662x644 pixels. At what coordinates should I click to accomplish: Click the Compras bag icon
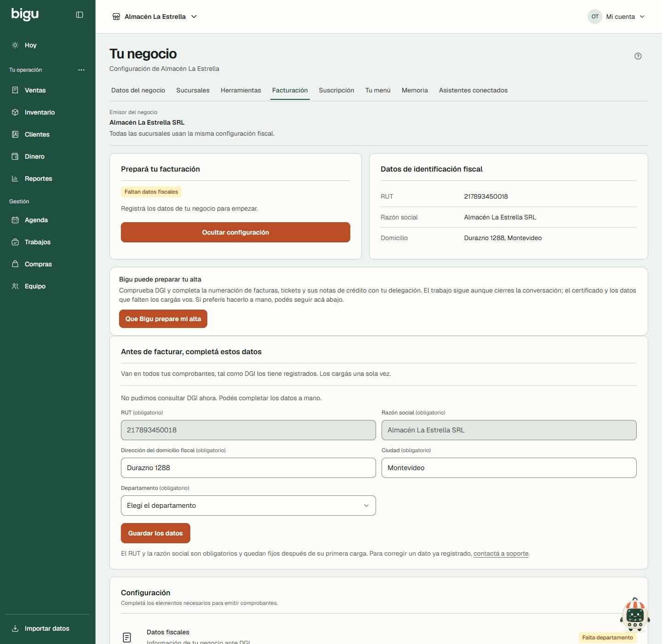15,264
